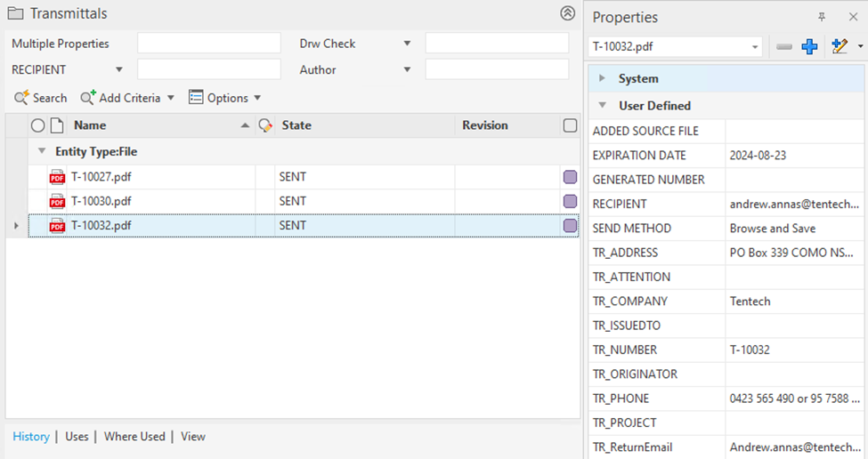Screen dimensions: 868x459
Task: Switch to the Where Used tab
Action: (x=134, y=437)
